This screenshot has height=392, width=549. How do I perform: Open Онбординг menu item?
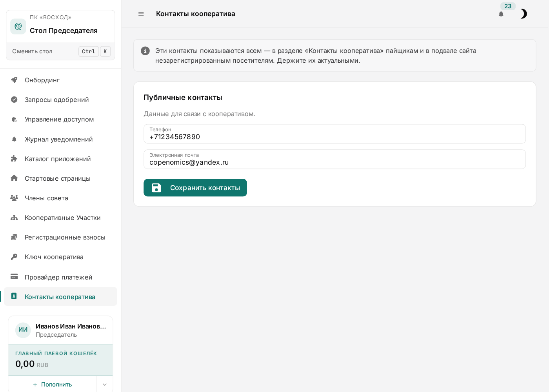[60, 80]
